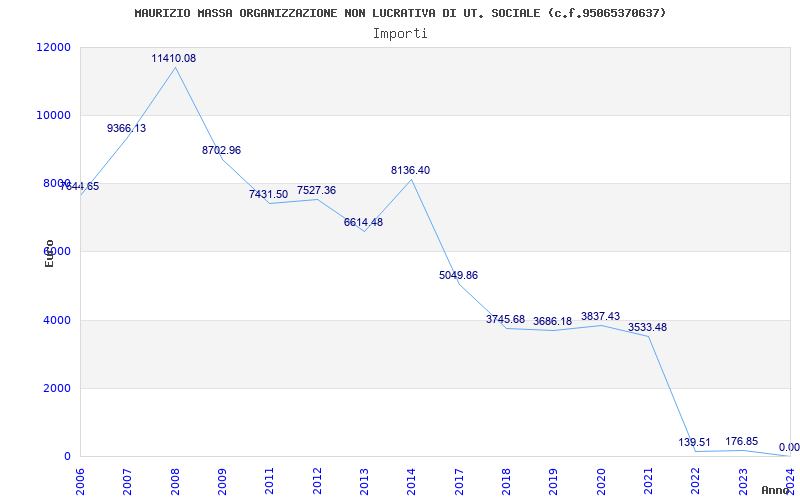
Task: Click the 2019 x-axis year label
Action: point(554,481)
